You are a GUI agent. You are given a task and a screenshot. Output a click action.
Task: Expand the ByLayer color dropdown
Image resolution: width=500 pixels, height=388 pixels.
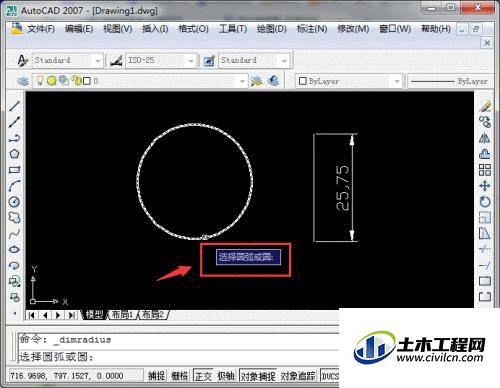click(x=397, y=81)
